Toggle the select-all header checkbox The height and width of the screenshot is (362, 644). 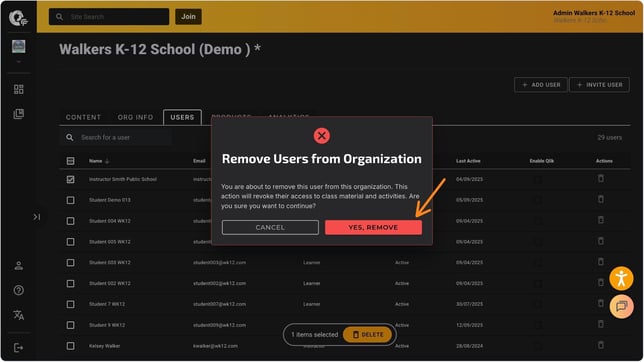(71, 161)
